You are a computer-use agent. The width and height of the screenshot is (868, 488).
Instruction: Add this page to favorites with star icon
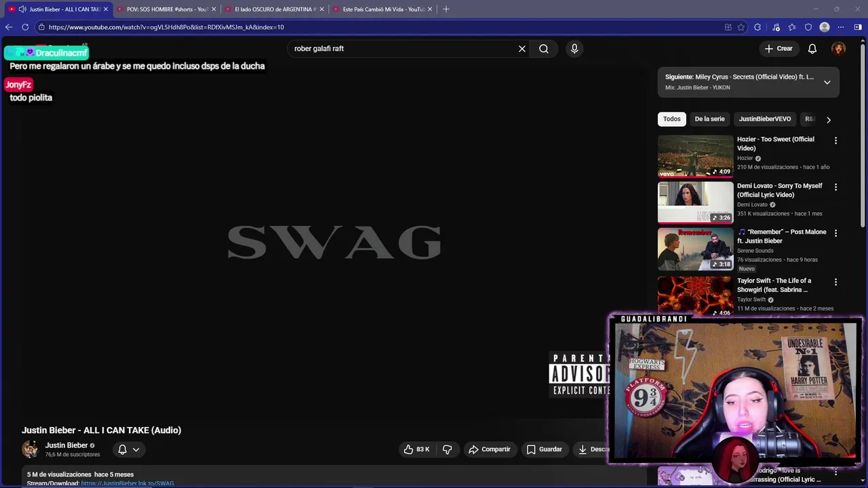[x=741, y=27]
